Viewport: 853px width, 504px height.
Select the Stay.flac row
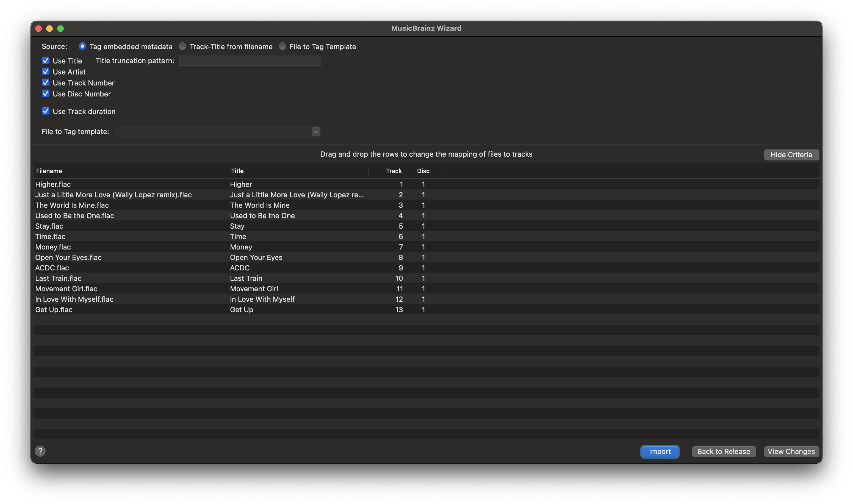point(426,226)
